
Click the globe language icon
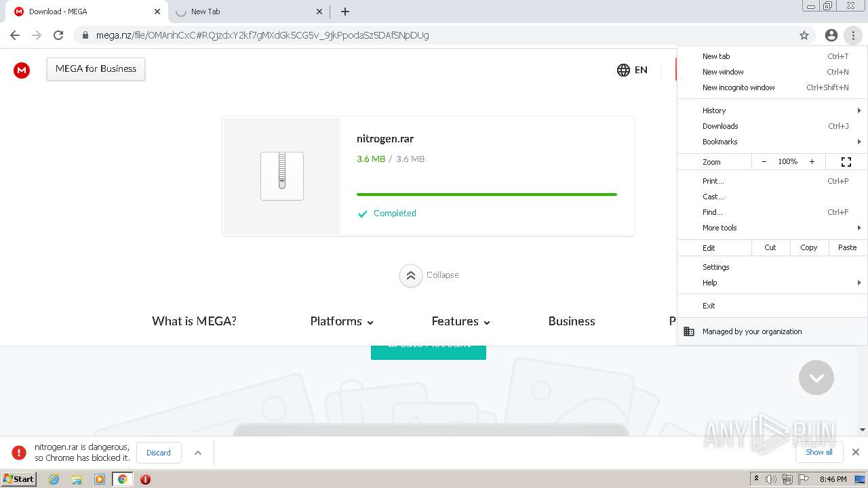(623, 70)
